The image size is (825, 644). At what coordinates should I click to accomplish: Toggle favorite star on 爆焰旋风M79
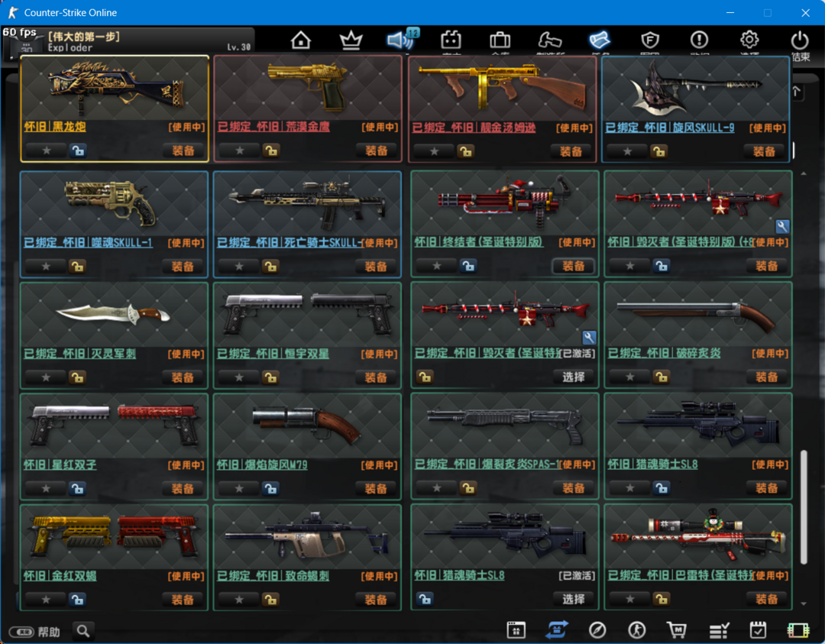click(x=239, y=489)
